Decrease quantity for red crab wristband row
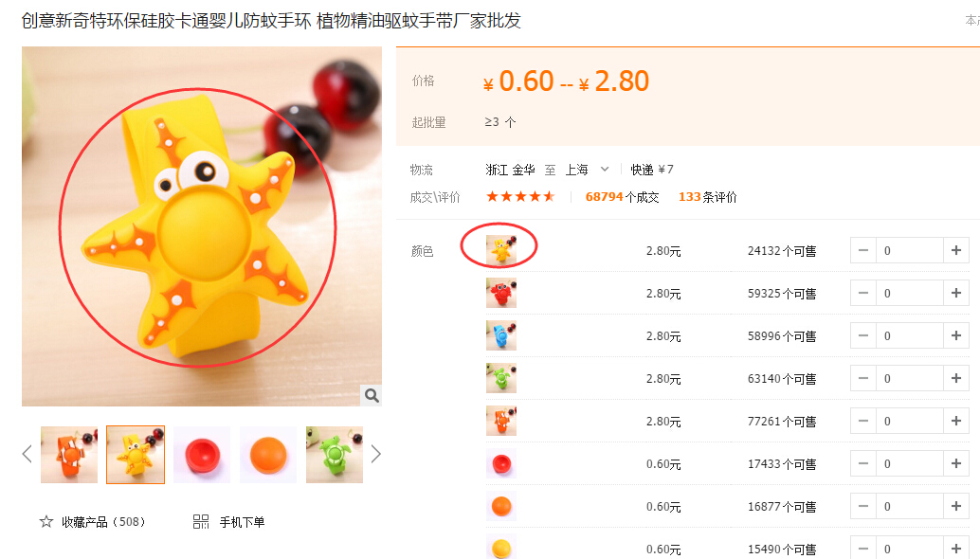Screen dimensions: 980x559 point(863,293)
